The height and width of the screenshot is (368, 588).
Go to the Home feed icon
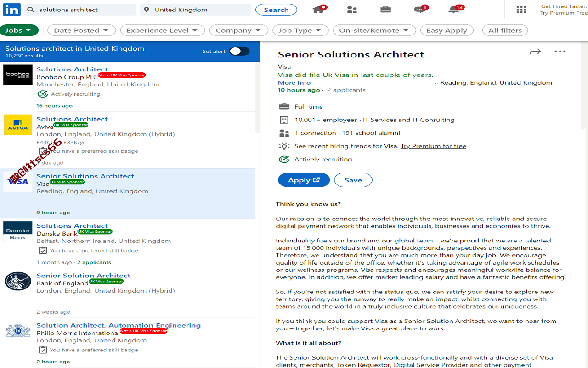pyautogui.click(x=319, y=9)
